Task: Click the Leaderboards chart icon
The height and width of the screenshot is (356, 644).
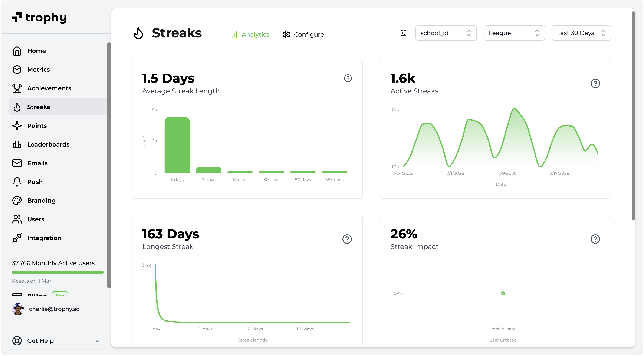Action: (17, 144)
